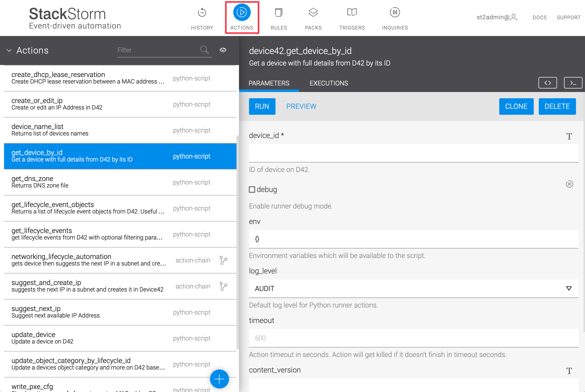Open Inquiries pause icon
Viewport: 585px width, 392px height.
(x=394, y=17)
